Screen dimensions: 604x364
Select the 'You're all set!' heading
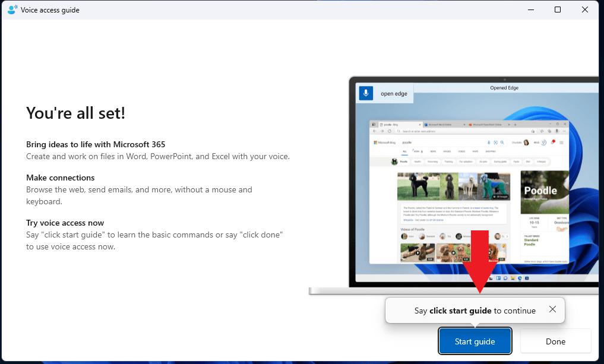click(75, 113)
